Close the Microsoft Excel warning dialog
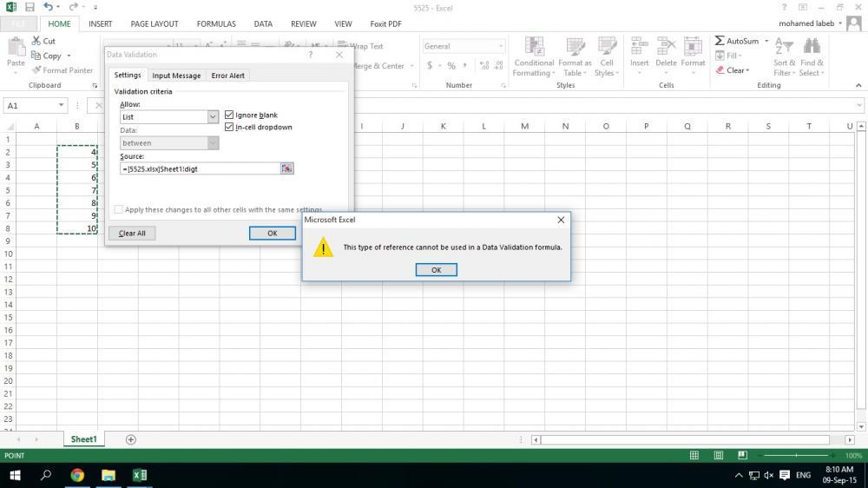868x488 pixels. (x=561, y=220)
